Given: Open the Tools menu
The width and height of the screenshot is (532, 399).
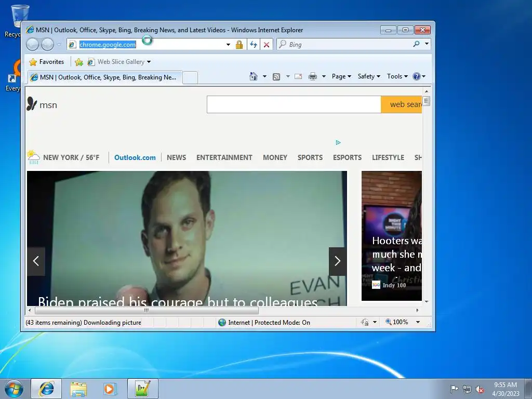Looking at the screenshot, I should coord(397,76).
